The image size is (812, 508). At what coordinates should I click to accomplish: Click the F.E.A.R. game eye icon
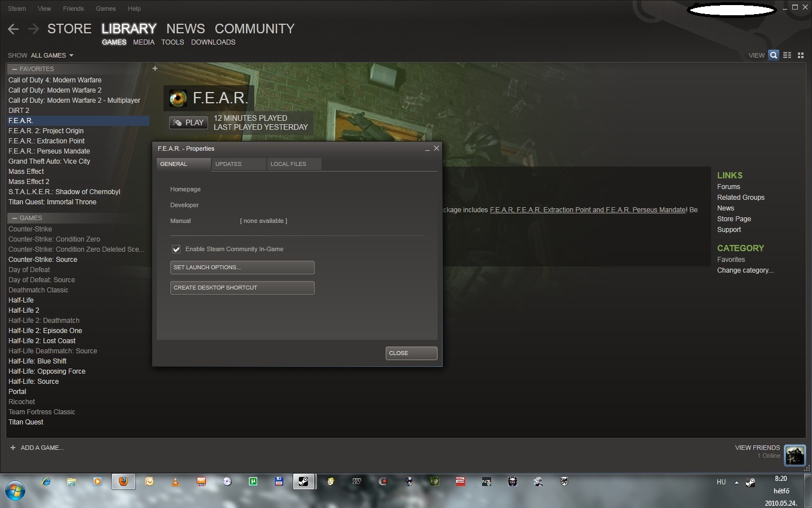178,99
